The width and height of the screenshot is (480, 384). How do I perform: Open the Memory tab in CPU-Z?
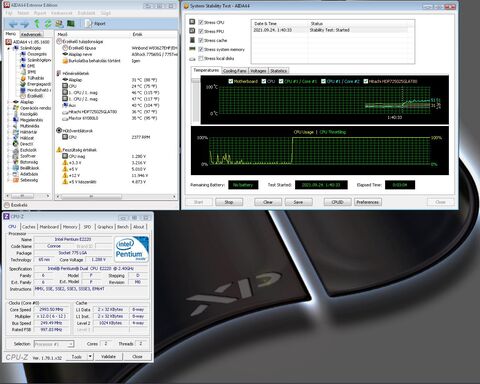point(70,227)
